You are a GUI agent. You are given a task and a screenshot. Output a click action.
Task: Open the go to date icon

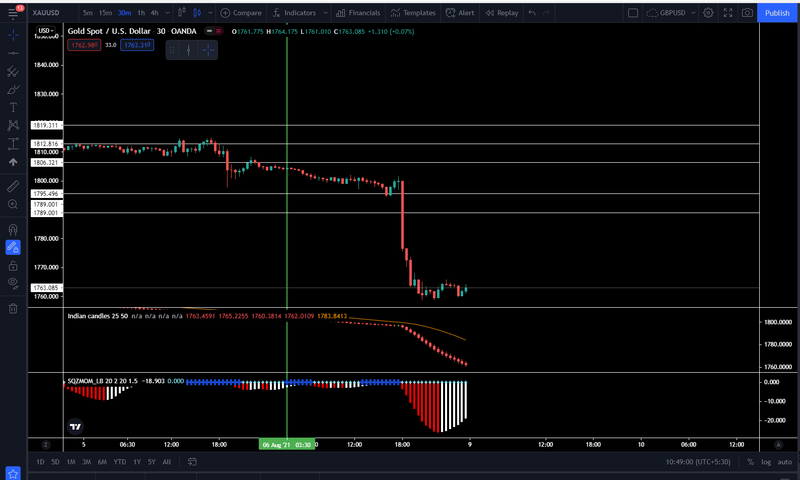click(192, 462)
